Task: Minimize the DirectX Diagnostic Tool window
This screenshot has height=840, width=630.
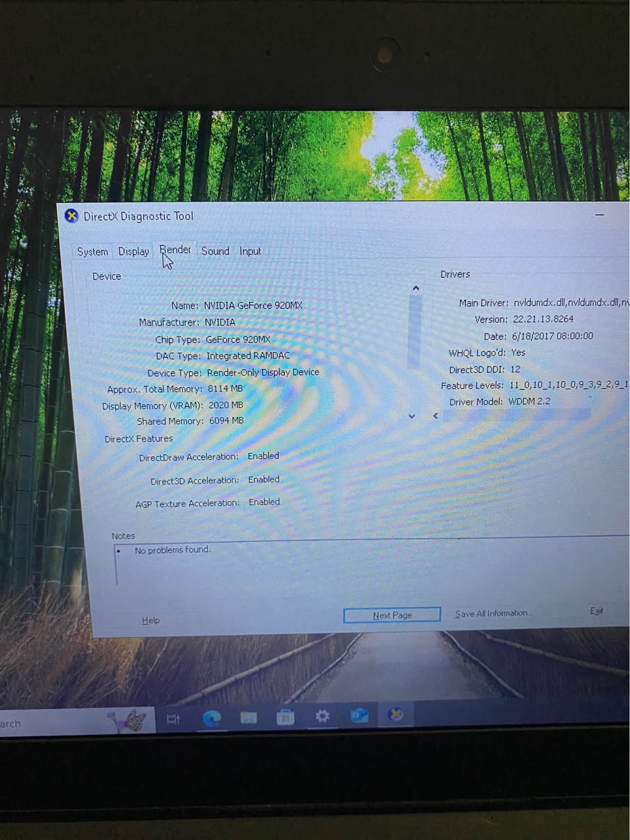Action: tap(600, 215)
